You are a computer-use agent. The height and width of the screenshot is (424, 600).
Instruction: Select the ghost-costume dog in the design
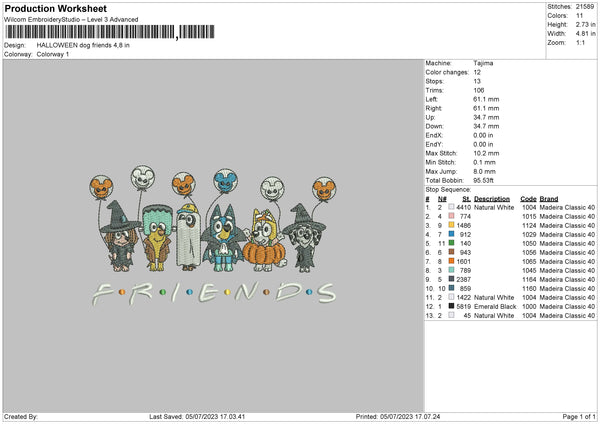pyautogui.click(x=188, y=237)
